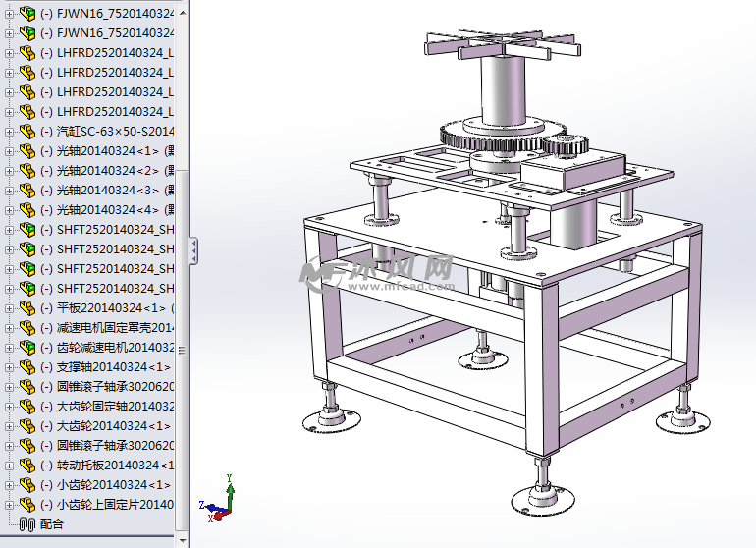Click the feature tree scroll-down arrow
This screenshot has height=548, width=756.
coord(183,540)
